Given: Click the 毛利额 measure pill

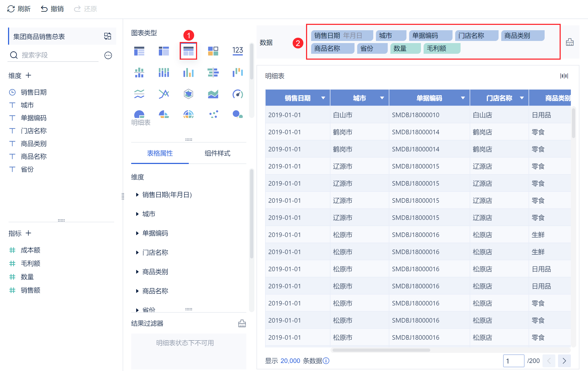Looking at the screenshot, I should point(442,48).
